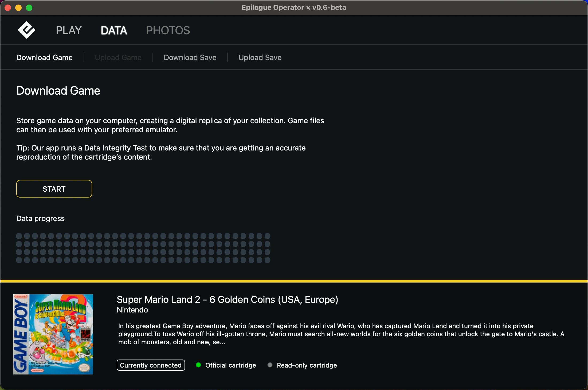
Task: Open the PHOTOS tab
Action: (168, 30)
